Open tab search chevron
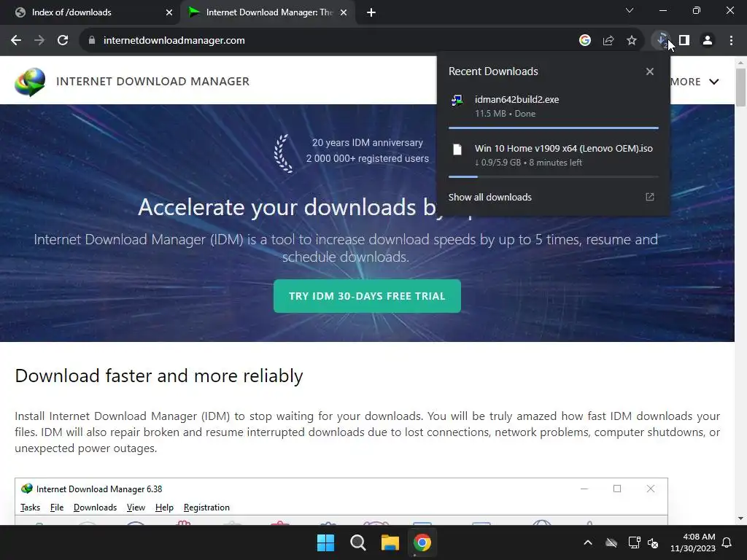Screen dimensions: 747x560 pos(630,10)
